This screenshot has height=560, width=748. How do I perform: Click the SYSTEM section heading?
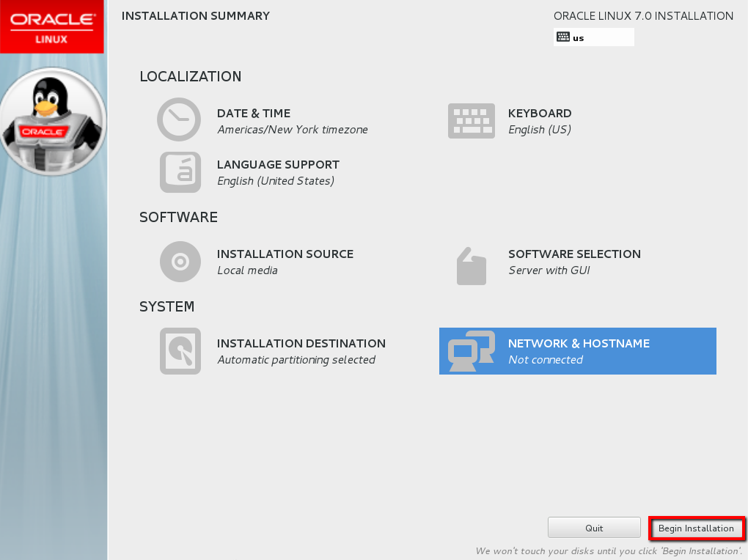pyautogui.click(x=167, y=306)
